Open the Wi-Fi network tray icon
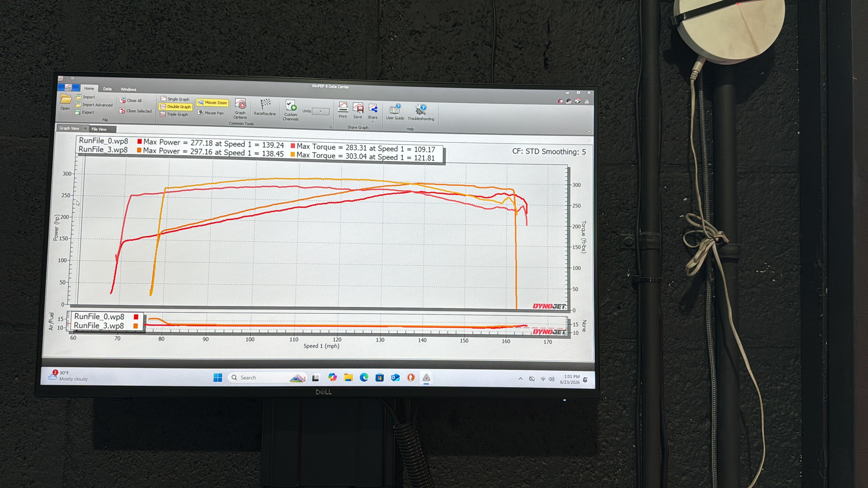Viewport: 868px width, 488px height. [x=542, y=379]
